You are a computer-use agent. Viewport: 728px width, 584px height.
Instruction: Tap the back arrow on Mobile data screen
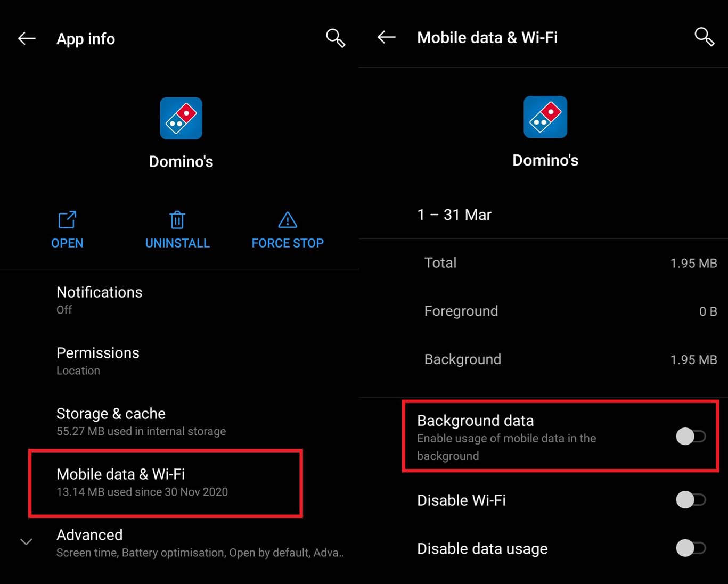click(x=386, y=37)
